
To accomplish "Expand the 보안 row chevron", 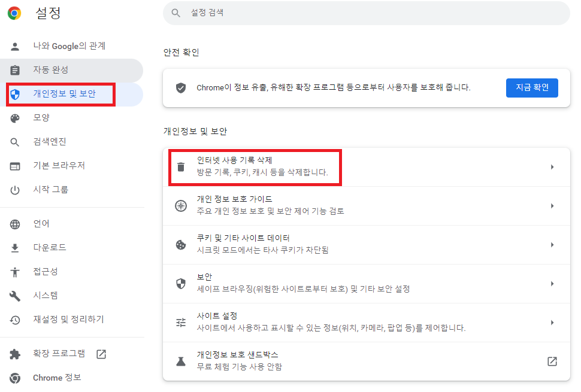I will point(552,282).
